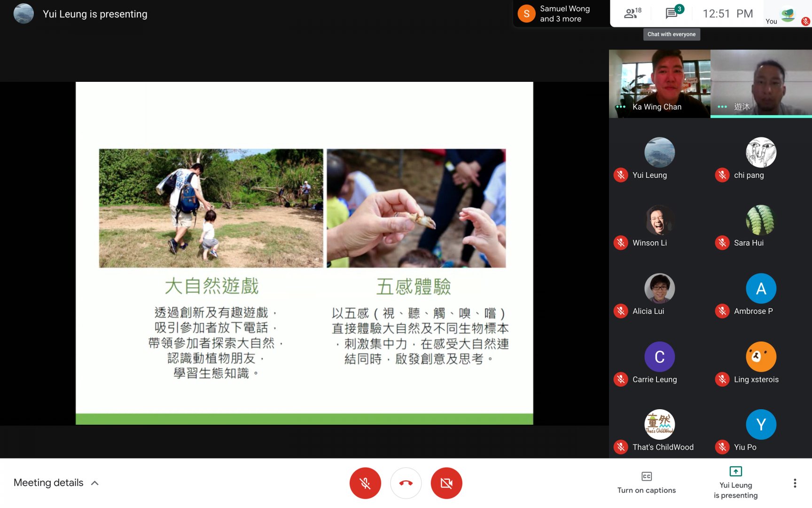Toggle the camera off button
The width and height of the screenshot is (812, 508).
(x=446, y=483)
